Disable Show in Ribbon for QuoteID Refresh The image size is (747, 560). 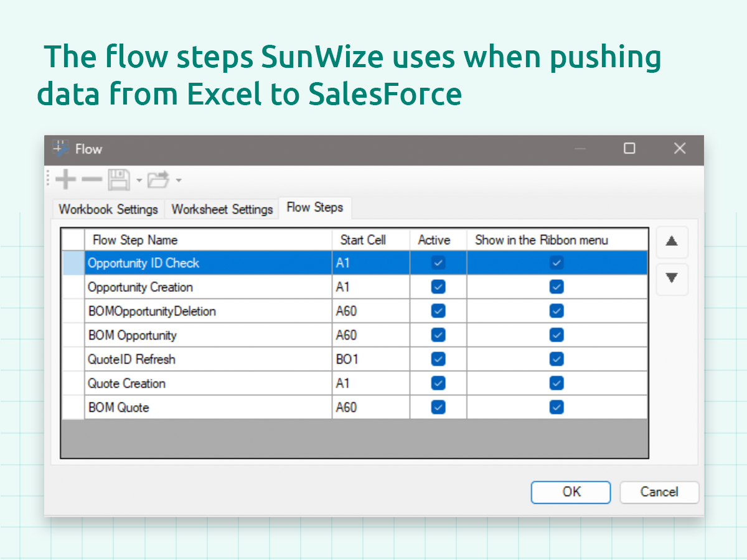(557, 359)
